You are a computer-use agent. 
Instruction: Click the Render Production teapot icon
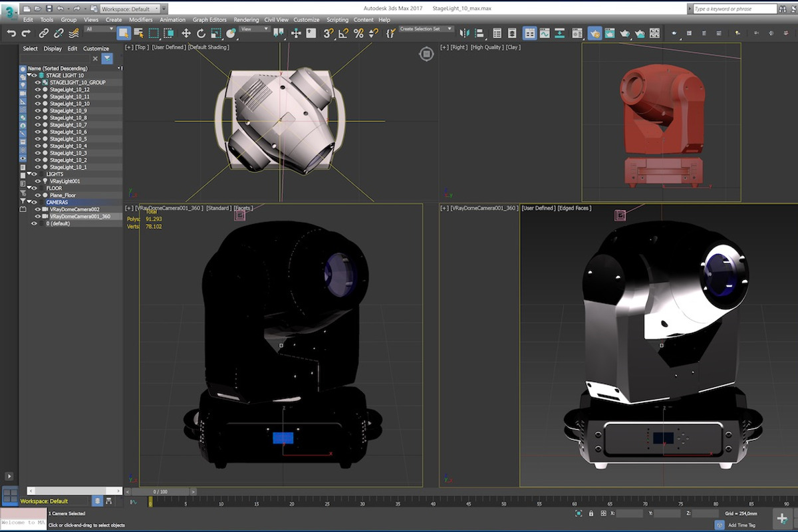[624, 33]
